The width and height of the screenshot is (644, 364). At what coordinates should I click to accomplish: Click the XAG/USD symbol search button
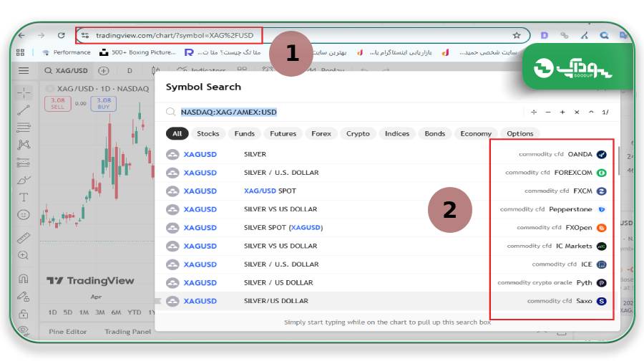pyautogui.click(x=66, y=71)
